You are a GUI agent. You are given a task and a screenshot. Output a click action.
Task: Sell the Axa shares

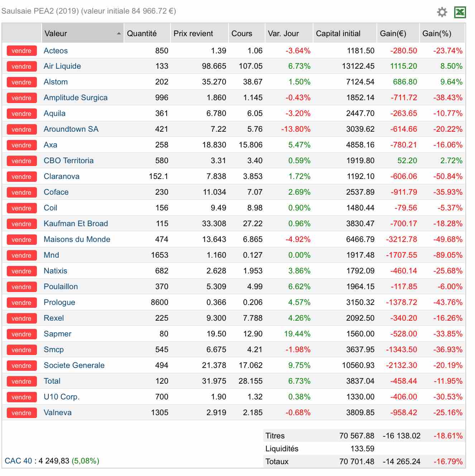[21, 145]
